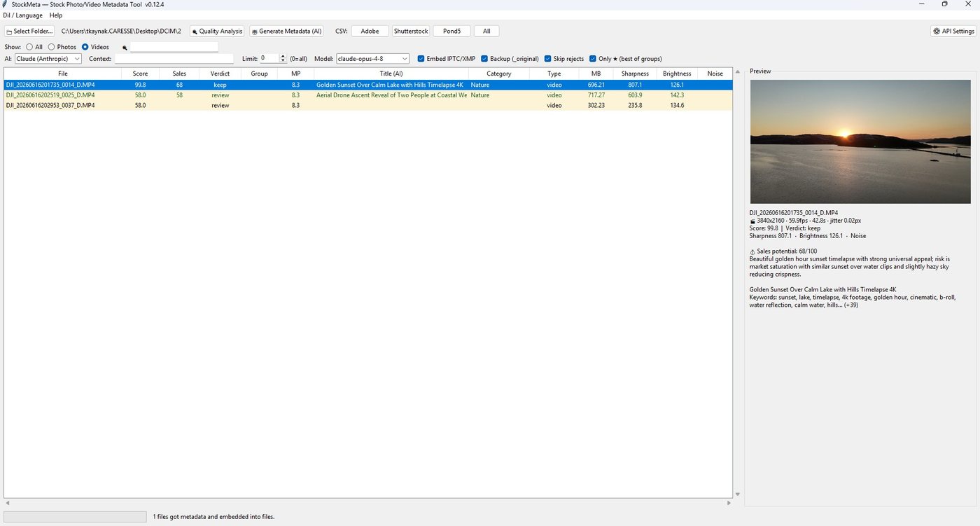
Task: Export CSV for Adobe
Action: point(370,31)
